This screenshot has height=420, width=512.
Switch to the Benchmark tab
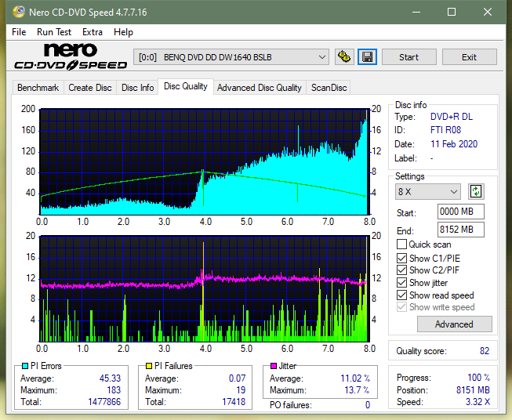click(38, 88)
